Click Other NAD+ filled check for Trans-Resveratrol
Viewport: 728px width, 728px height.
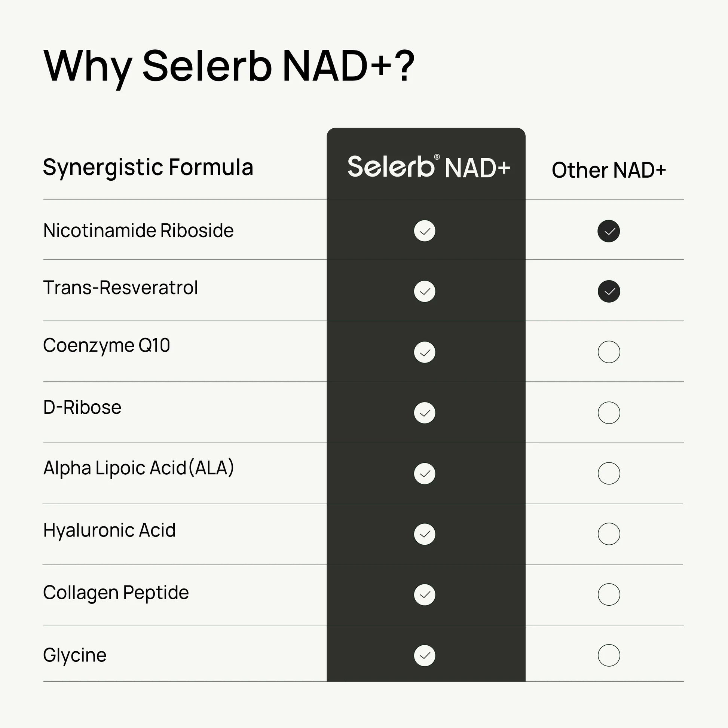pyautogui.click(x=609, y=291)
